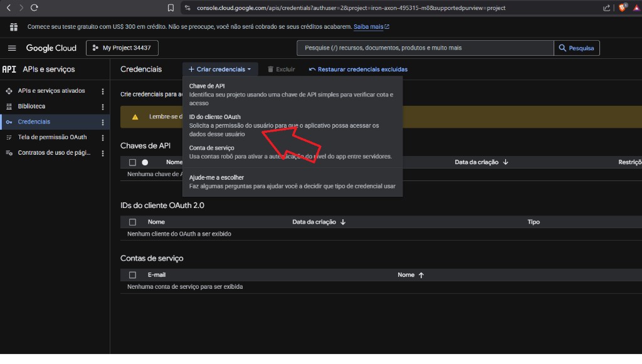Click the APIs e serviços sidebar heading

(49, 70)
